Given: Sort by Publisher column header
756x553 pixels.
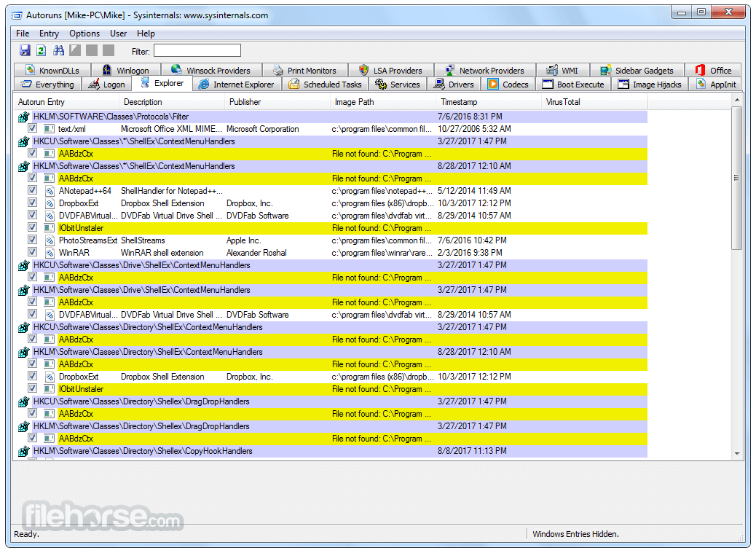Looking at the screenshot, I should point(277,102).
